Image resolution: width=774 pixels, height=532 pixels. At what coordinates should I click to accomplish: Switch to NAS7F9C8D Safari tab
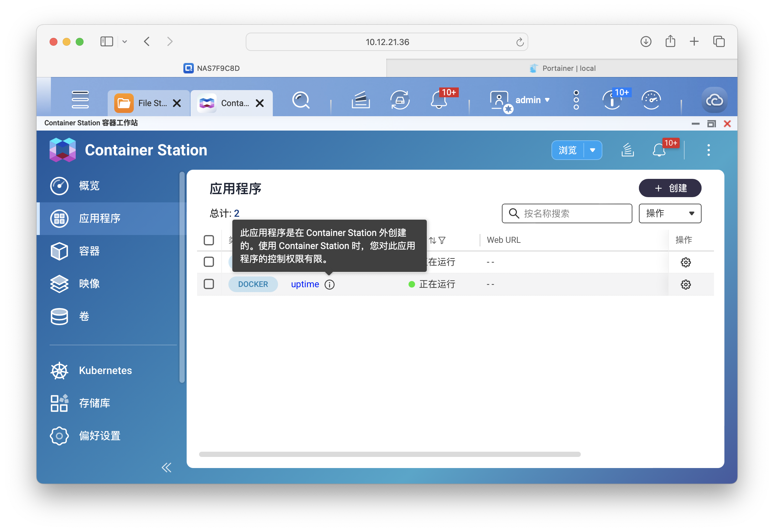(211, 68)
